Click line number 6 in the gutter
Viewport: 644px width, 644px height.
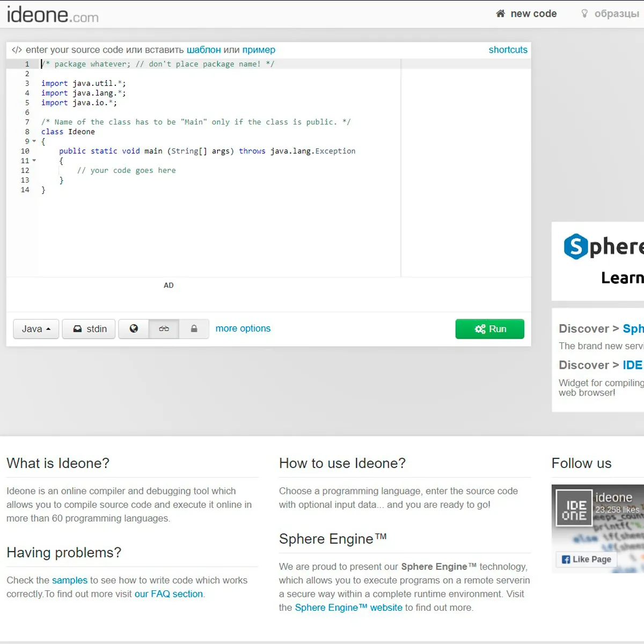27,112
